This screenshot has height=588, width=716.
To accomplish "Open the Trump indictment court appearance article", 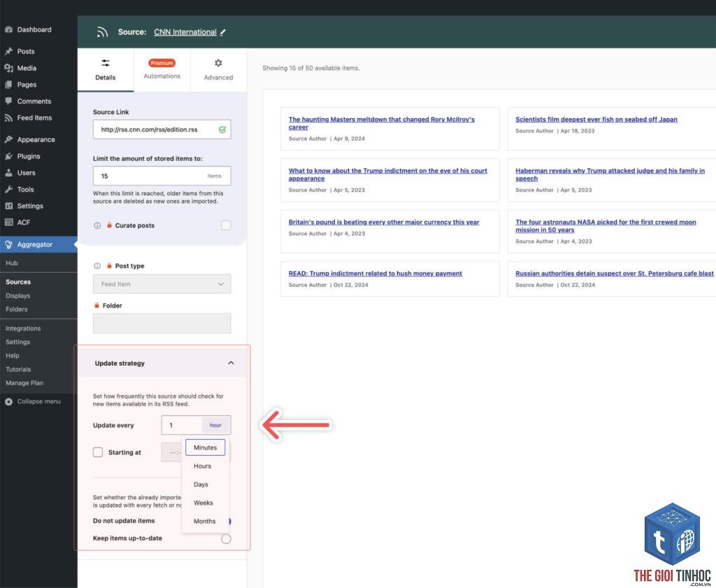I will click(387, 174).
